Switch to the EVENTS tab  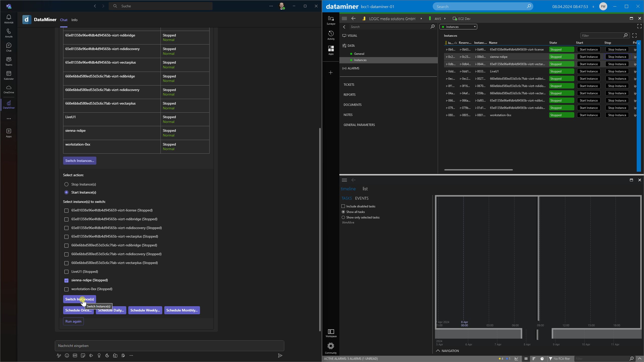[x=362, y=198]
